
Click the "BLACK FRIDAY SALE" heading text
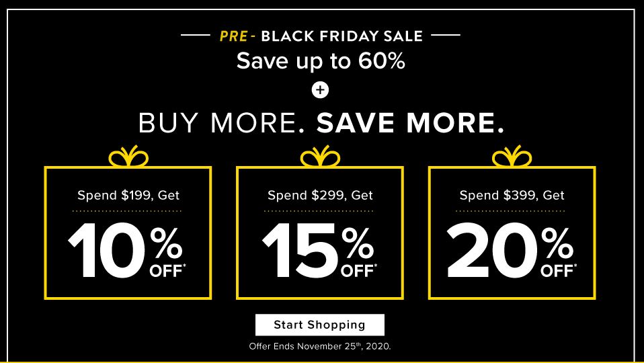pos(342,36)
